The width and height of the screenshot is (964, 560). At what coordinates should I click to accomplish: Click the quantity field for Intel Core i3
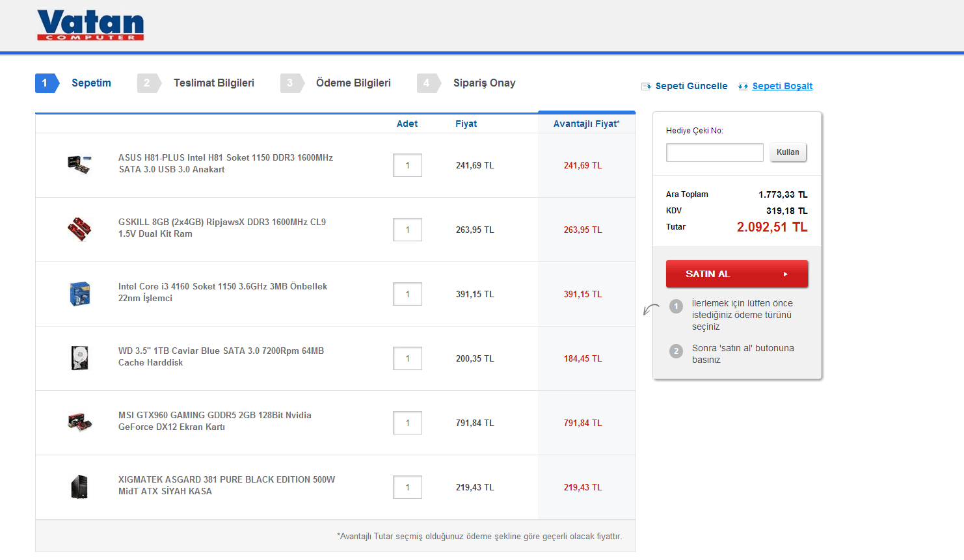pyautogui.click(x=408, y=294)
